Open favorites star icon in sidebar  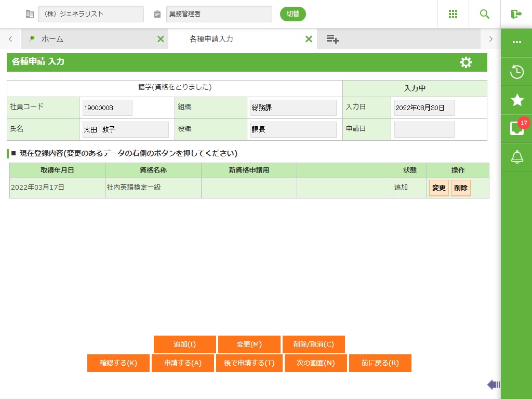(516, 100)
